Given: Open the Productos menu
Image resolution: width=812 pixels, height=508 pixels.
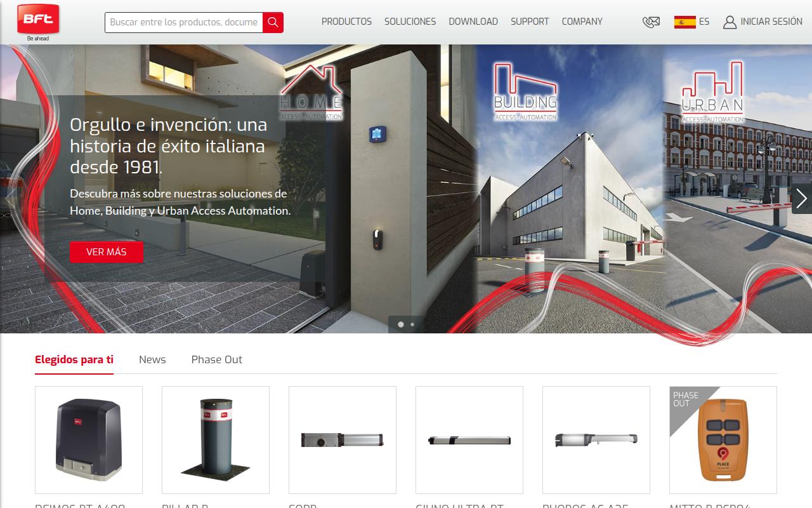Looking at the screenshot, I should (346, 22).
